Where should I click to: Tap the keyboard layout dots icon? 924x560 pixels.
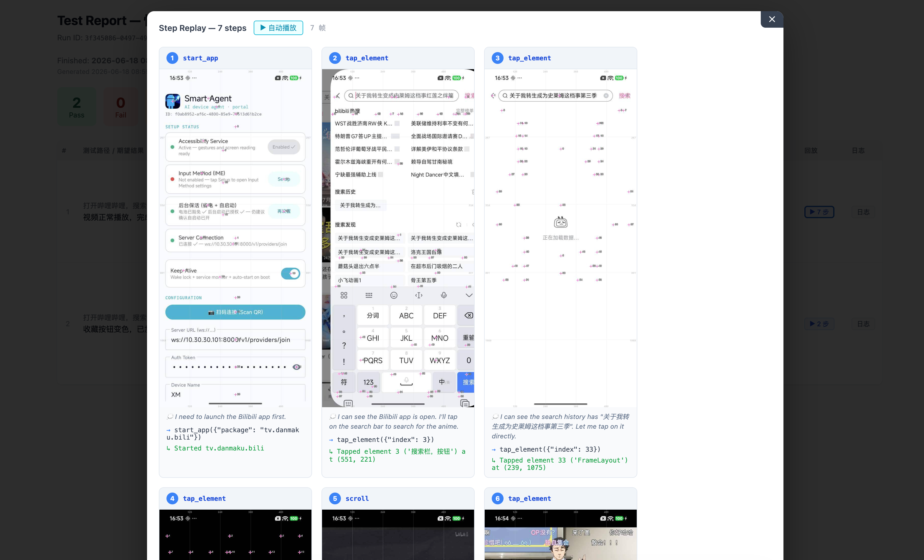[x=369, y=295]
